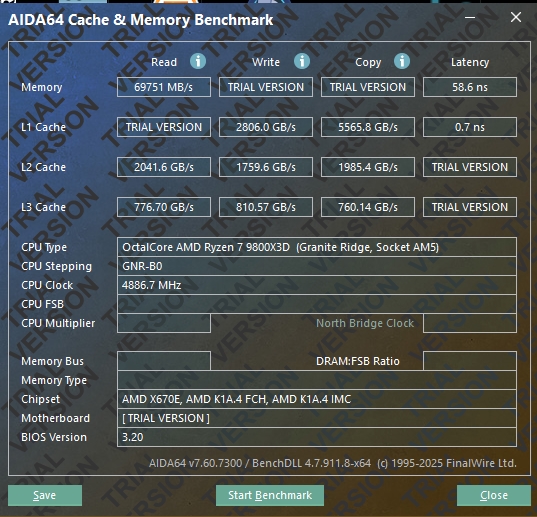537x517 pixels.
Task: Click the AIDA64 Cache & Memory Benchmark title
Action: 140,20
